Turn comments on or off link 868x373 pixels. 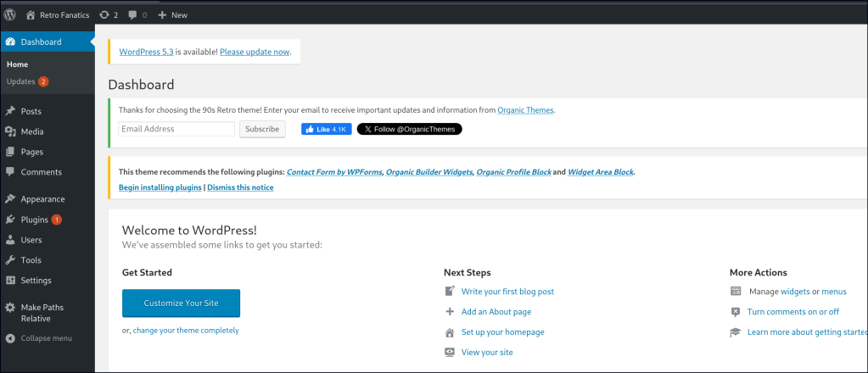tap(793, 312)
